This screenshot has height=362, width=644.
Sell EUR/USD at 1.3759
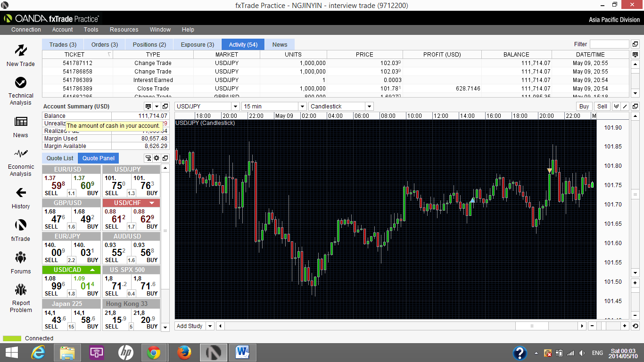pos(57,186)
